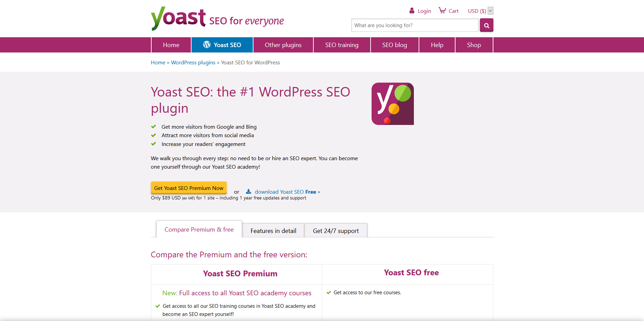Click the Yoast SEO plugin logo image

coord(393,104)
